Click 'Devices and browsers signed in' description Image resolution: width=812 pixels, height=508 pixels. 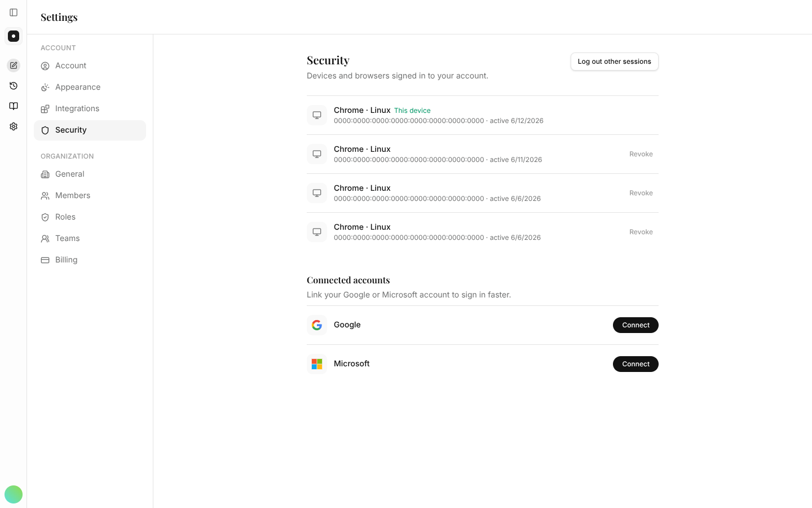tap(398, 76)
